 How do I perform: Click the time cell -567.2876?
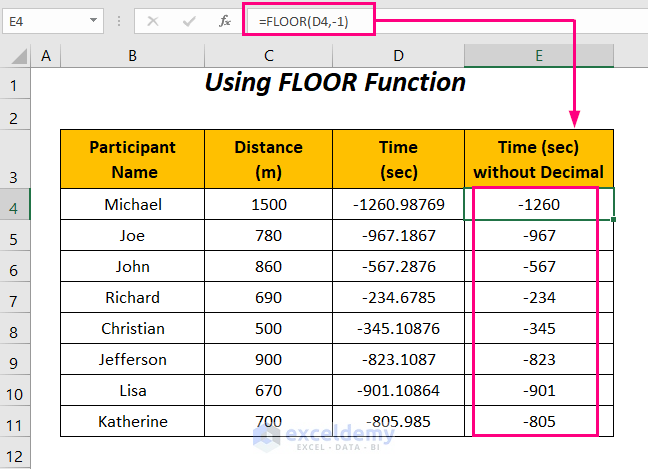(x=398, y=267)
